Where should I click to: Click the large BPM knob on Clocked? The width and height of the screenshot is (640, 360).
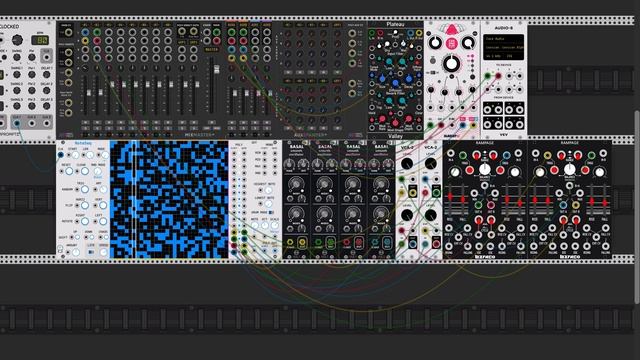[17, 40]
